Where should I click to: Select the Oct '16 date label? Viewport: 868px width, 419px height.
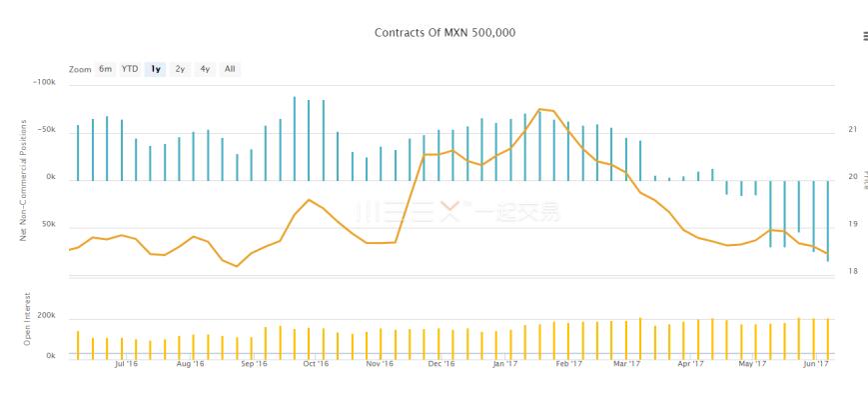pyautogui.click(x=316, y=365)
